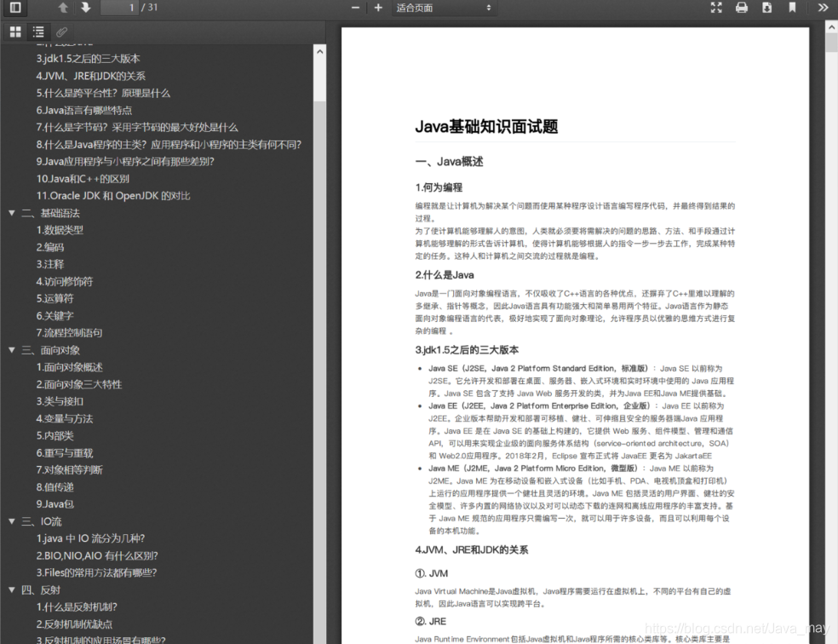Open outline item 4.访问修饰符
Viewport: 838px width, 644px height.
tap(65, 281)
